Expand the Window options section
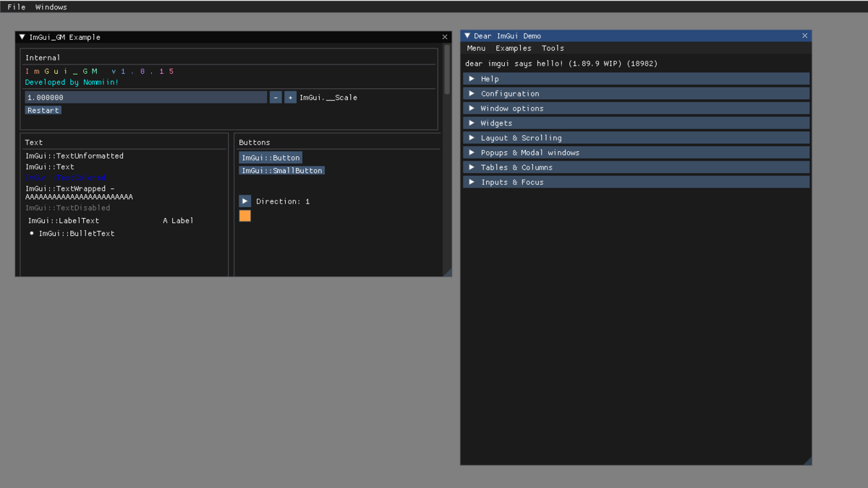The image size is (868, 488). [x=636, y=108]
